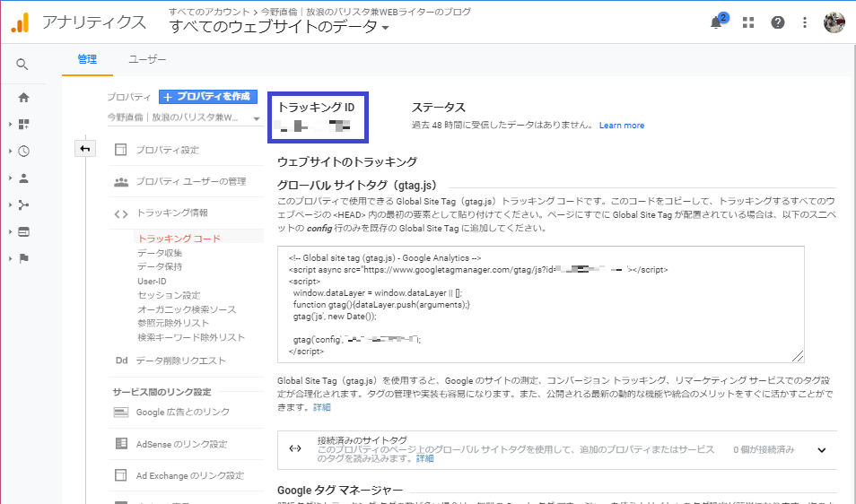Expand the 接続済みのサイトタグ chevron

822,450
